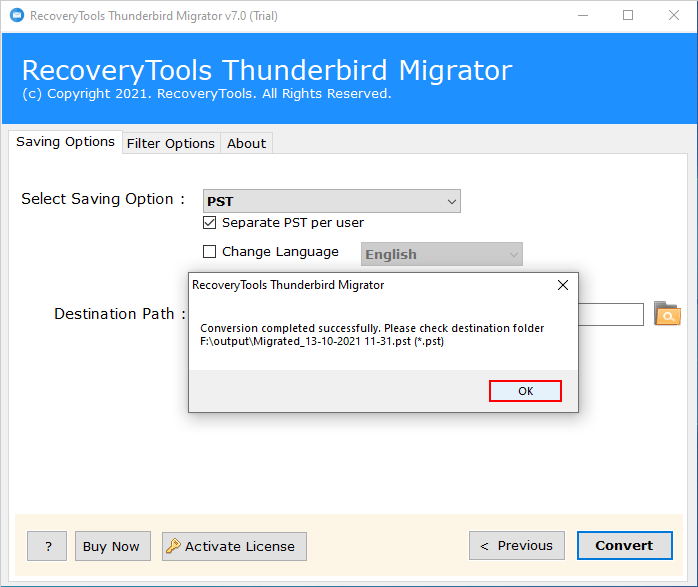Toggle Separate PST per user checkbox
The image size is (698, 587).
[209, 223]
